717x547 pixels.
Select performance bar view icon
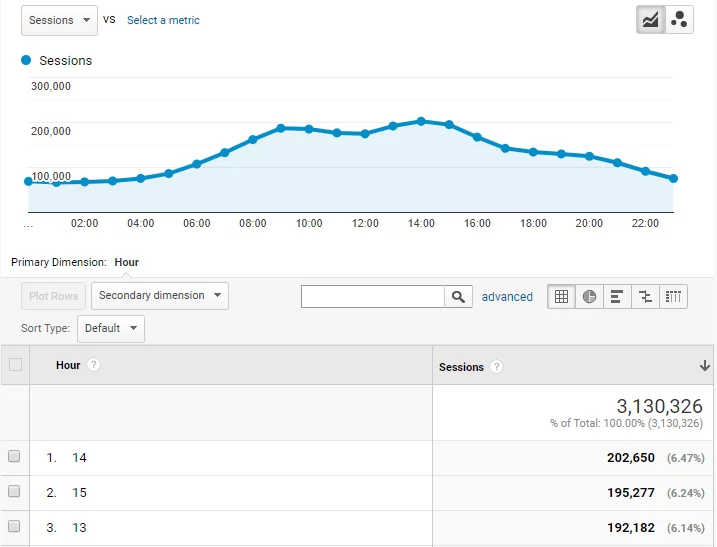point(617,296)
